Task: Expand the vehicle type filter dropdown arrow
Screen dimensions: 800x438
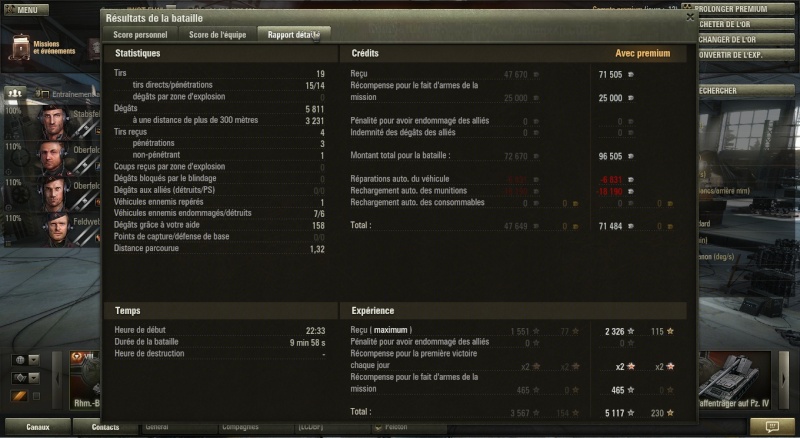Action: point(34,378)
